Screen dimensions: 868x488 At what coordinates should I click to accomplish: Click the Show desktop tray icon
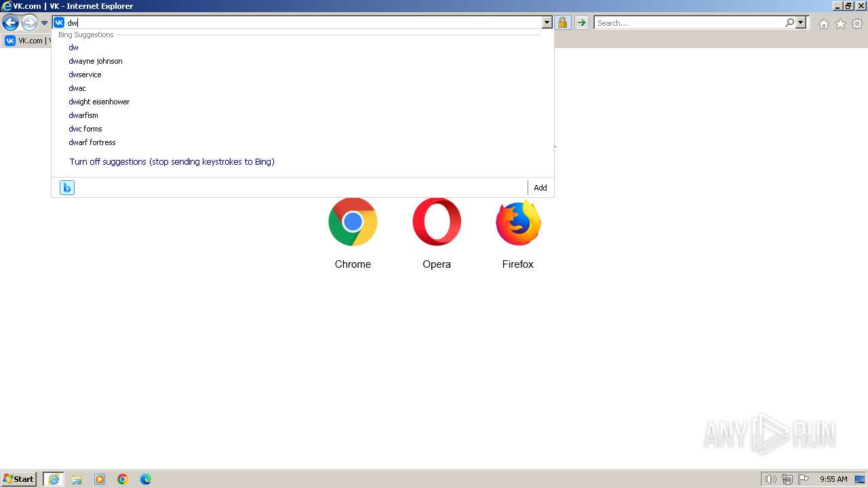pyautogui.click(x=860, y=479)
